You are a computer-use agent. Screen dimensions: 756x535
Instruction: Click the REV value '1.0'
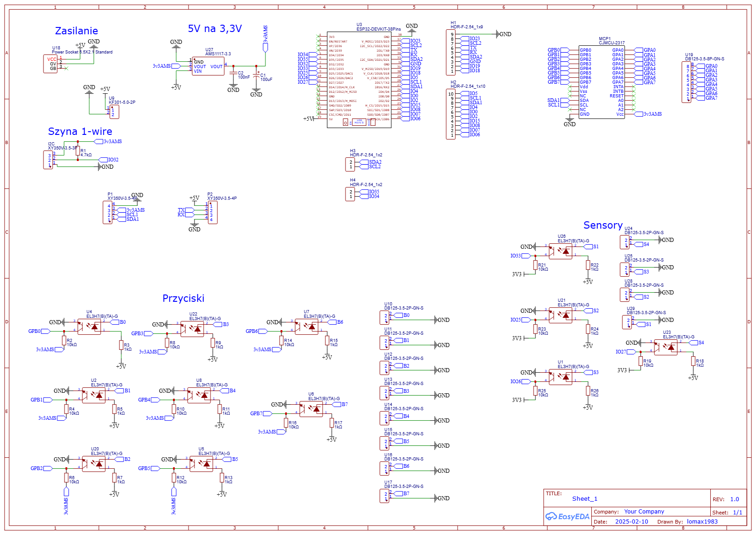(734, 499)
